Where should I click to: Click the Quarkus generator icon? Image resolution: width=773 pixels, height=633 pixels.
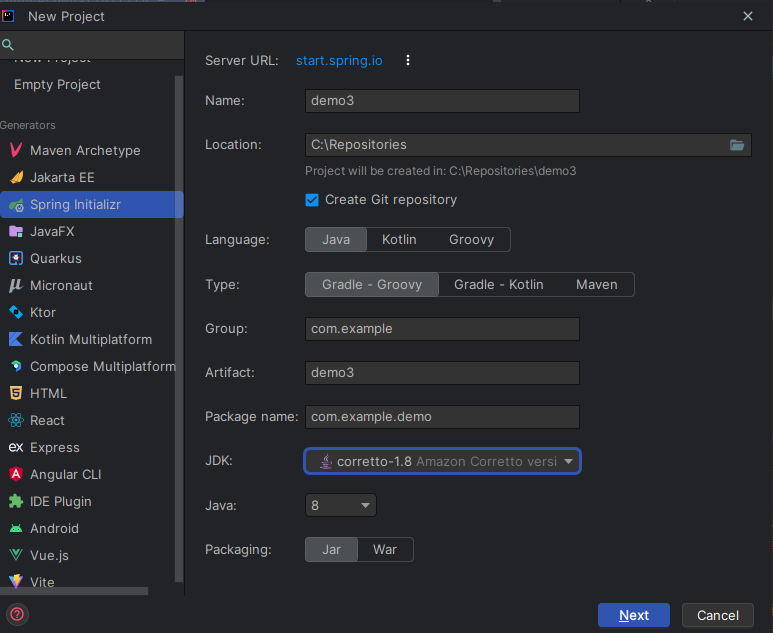point(16,258)
